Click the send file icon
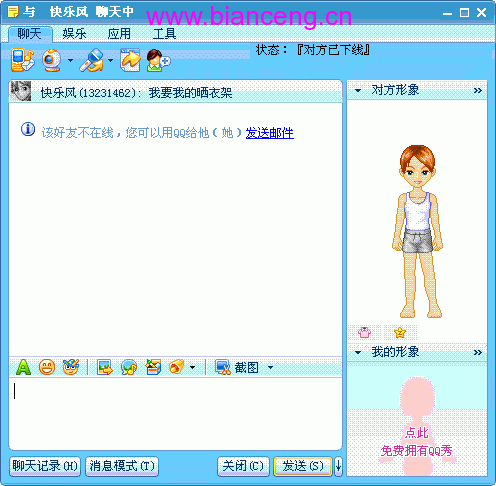 coord(130,60)
